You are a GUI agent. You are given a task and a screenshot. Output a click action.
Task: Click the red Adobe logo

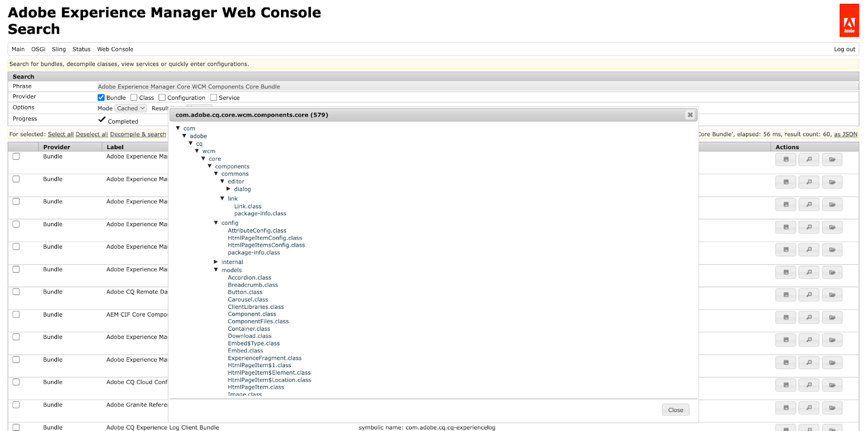coord(849,21)
